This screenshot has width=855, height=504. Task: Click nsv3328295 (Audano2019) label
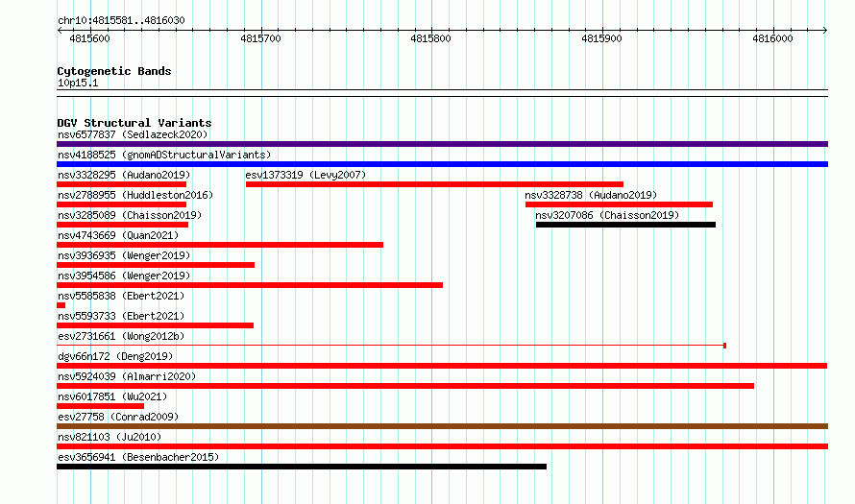click(x=124, y=175)
